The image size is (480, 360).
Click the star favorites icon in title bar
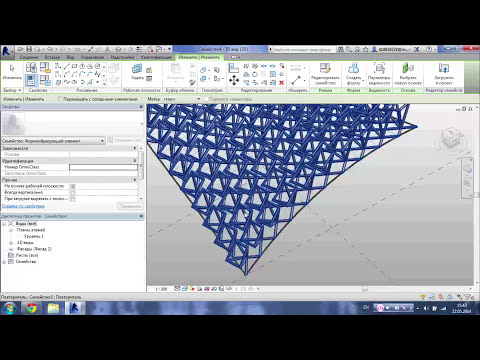click(365, 49)
